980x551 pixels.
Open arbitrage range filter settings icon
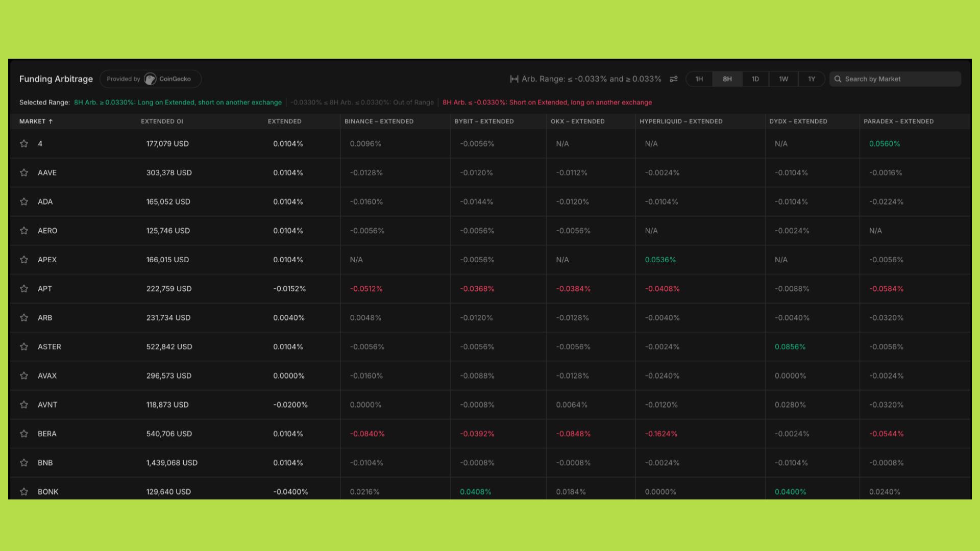point(674,79)
